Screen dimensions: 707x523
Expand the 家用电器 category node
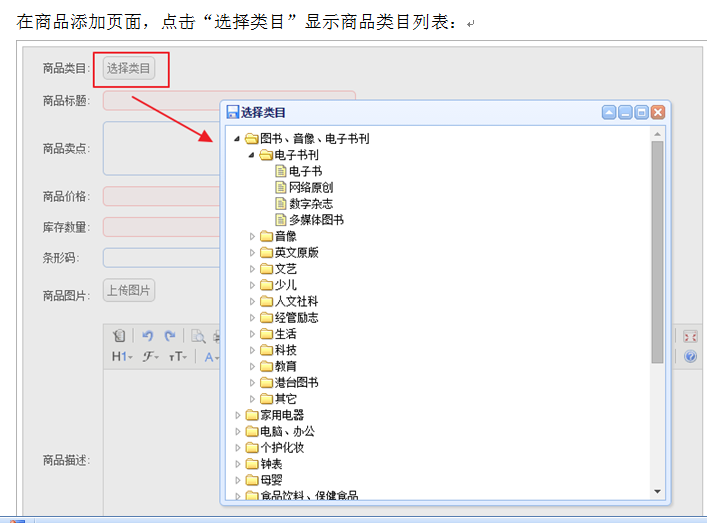click(x=238, y=415)
